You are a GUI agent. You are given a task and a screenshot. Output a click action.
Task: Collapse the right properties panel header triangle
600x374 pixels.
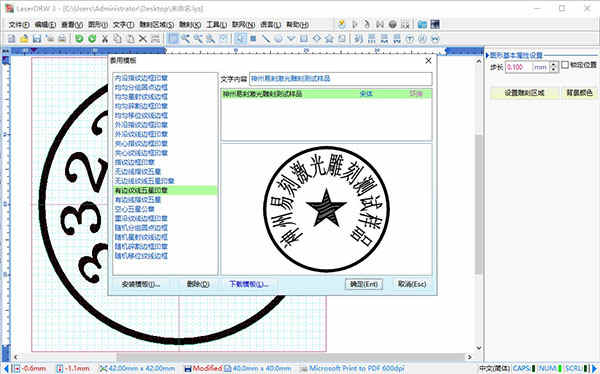[x=488, y=56]
